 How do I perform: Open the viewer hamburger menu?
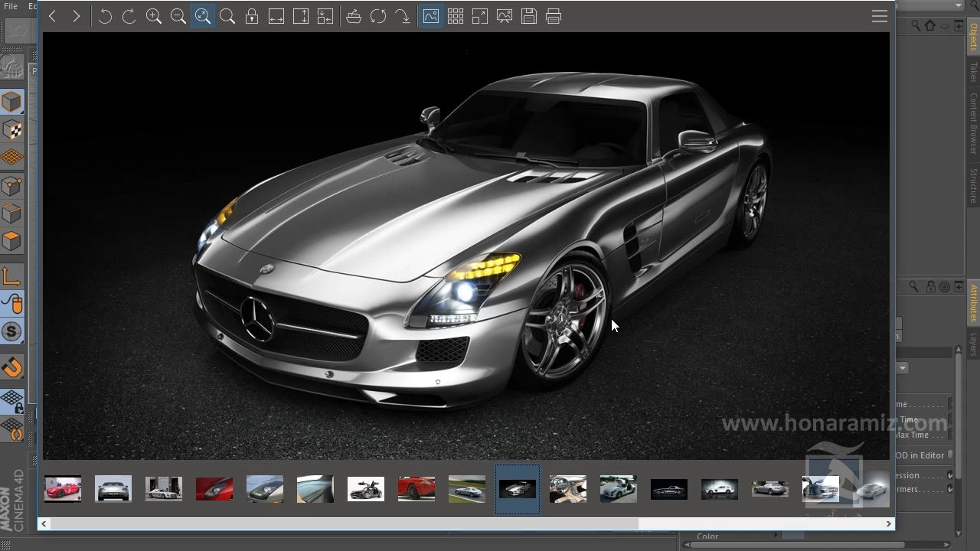coord(880,16)
